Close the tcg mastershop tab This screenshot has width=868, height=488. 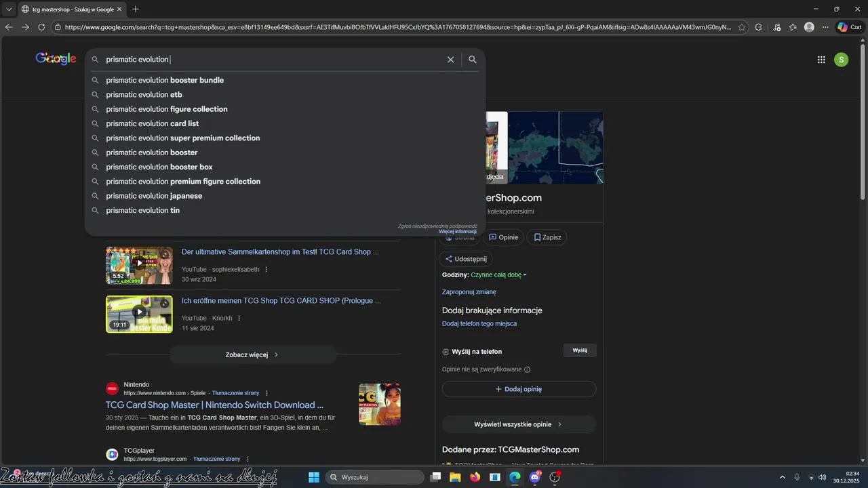coord(119,9)
